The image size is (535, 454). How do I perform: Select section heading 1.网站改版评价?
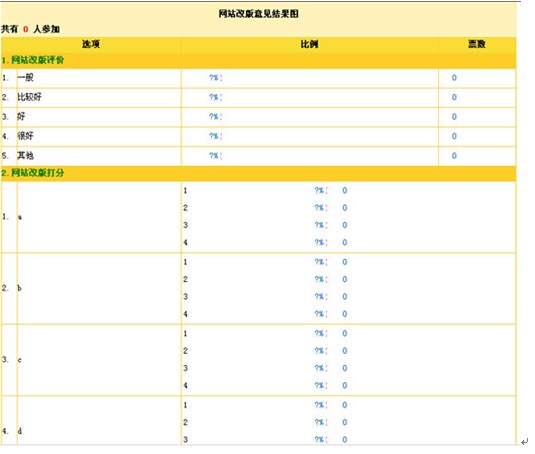[x=33, y=60]
